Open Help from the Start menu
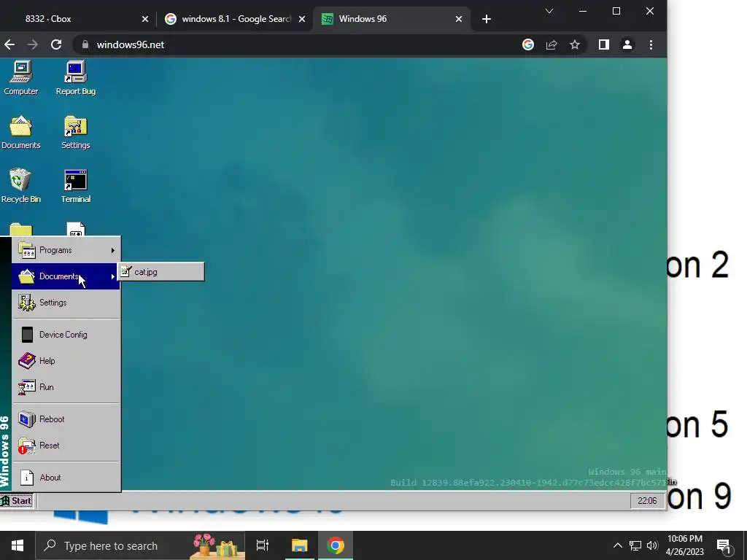747x560 pixels. (x=66, y=360)
